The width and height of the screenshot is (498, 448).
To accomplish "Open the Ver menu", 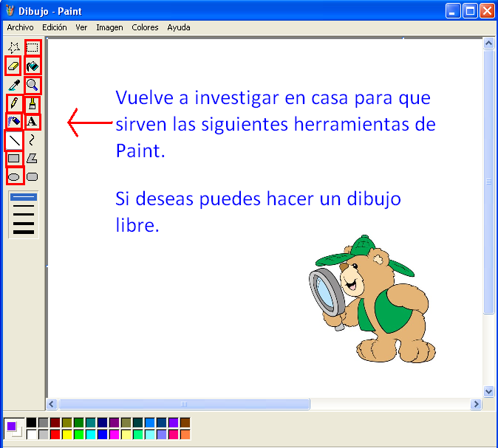I will (81, 27).
